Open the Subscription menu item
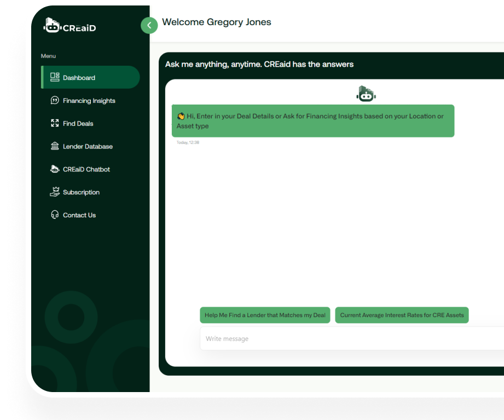 pos(82,192)
